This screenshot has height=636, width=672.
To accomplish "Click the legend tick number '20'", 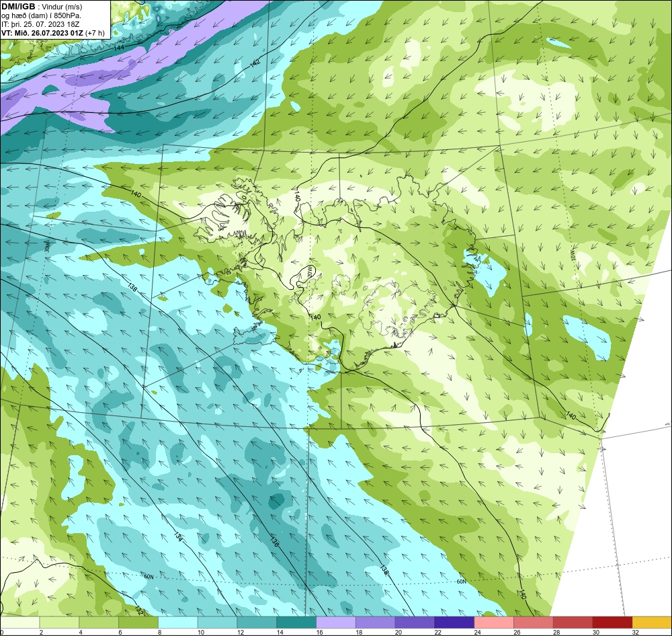I will [x=398, y=632].
